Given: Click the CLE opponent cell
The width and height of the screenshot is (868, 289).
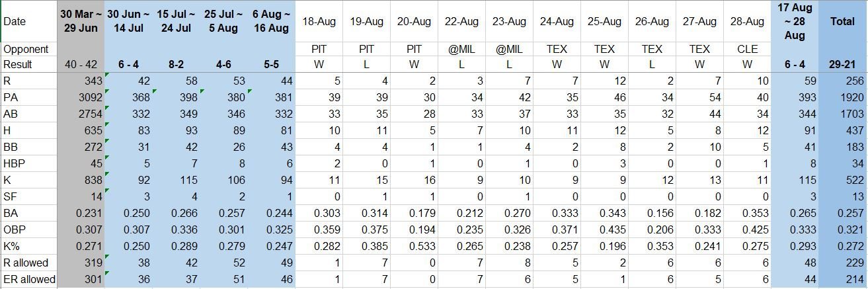Looking at the screenshot, I should 747,49.
